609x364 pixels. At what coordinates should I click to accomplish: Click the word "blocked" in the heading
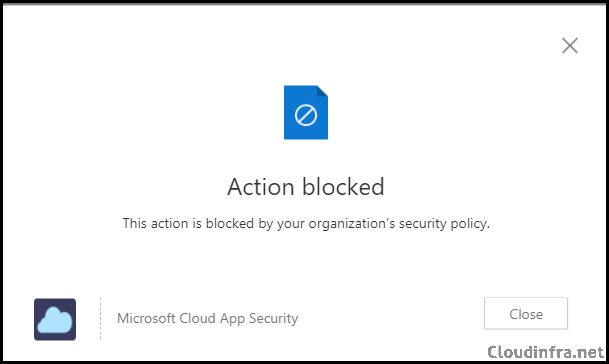click(343, 187)
